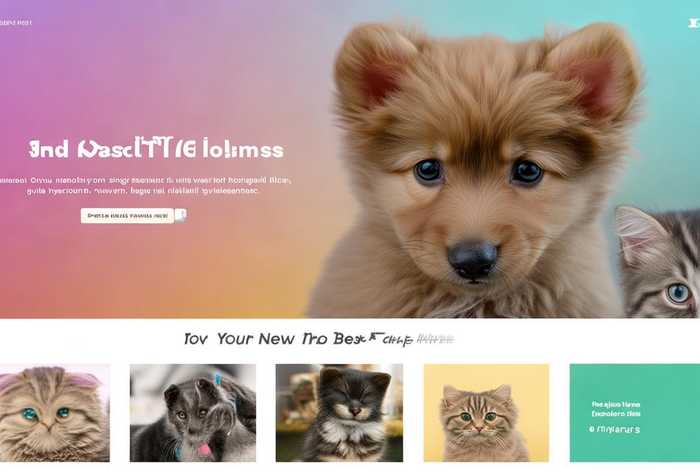Open the folded-ear cat with teal eyes thumbnail
This screenshot has height=470, width=700.
point(54,413)
